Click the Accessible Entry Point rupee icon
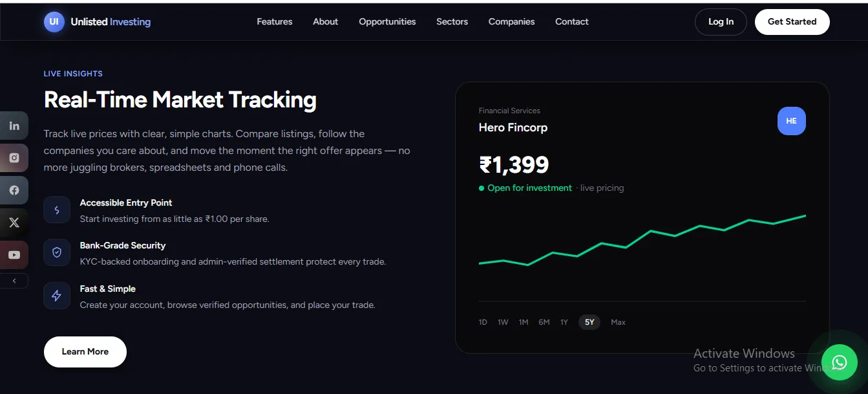The image size is (868, 394). pyautogui.click(x=57, y=210)
